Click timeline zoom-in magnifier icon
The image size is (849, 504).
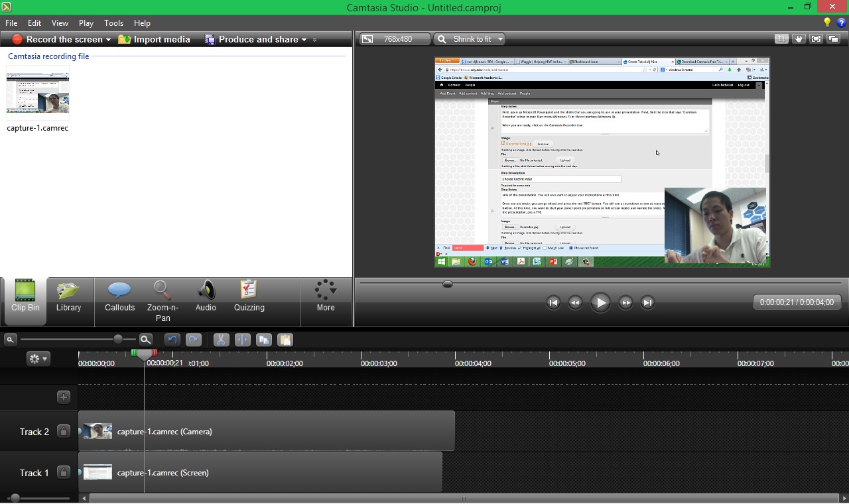[146, 340]
